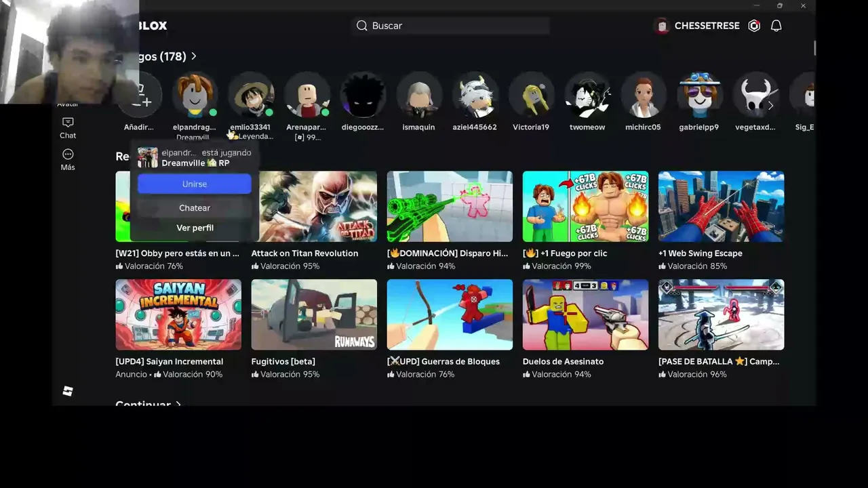
Task: Open the Duelos de Asesinato thumbnail image
Action: coord(585,314)
